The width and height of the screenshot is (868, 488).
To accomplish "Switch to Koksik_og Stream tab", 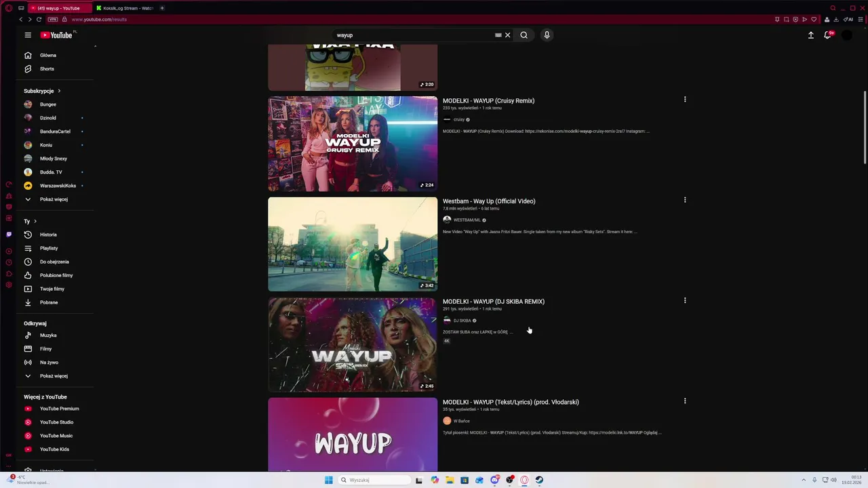I will 125,8.
